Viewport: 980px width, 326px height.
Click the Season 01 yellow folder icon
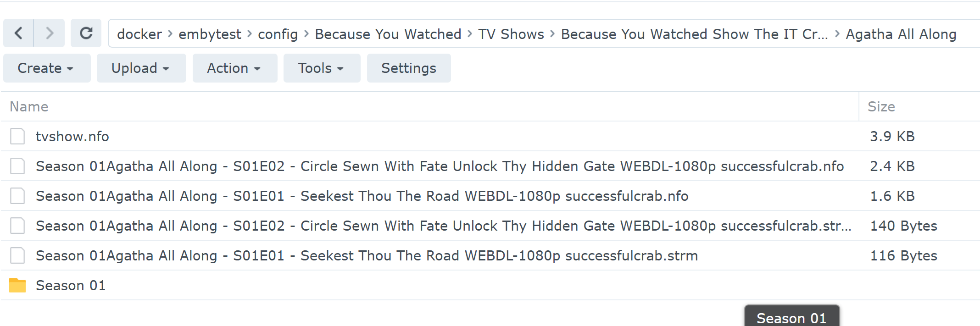(x=17, y=285)
